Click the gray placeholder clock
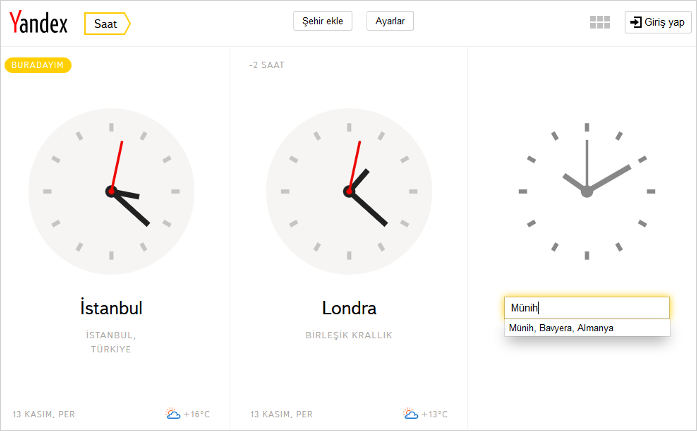This screenshot has height=431, width=697. (587, 192)
